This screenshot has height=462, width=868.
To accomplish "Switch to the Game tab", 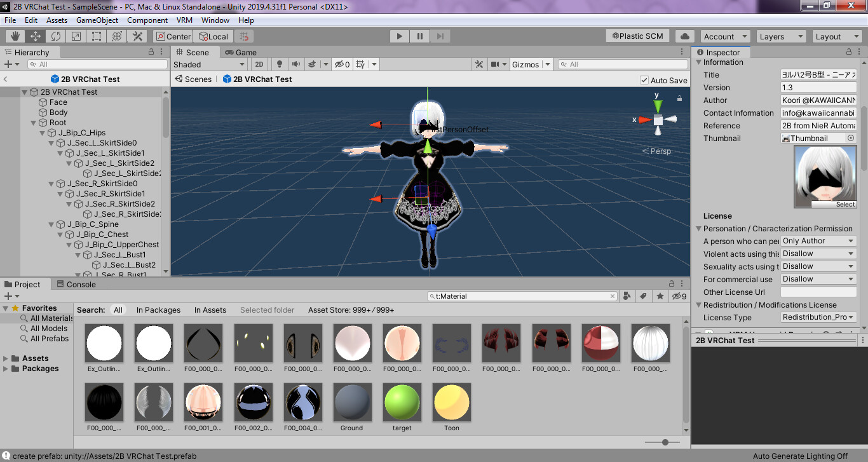I will (x=241, y=52).
